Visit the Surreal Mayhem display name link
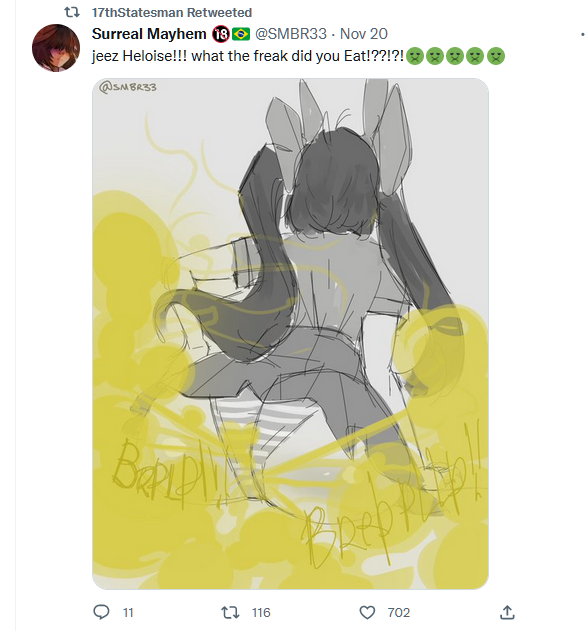The height and width of the screenshot is (631, 585). (149, 34)
